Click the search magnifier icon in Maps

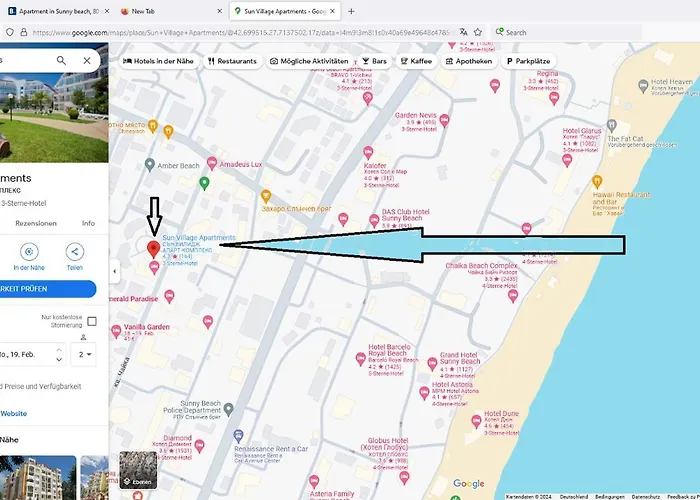click(61, 60)
